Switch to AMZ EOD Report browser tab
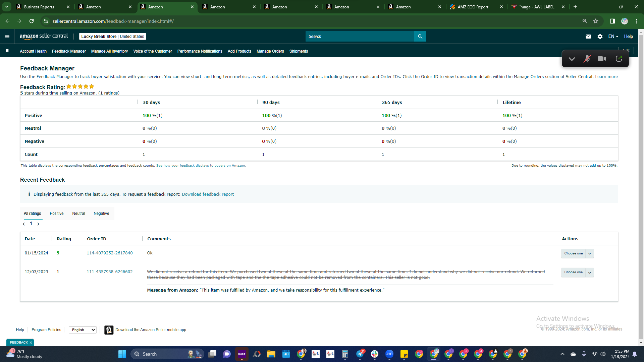 point(476,7)
